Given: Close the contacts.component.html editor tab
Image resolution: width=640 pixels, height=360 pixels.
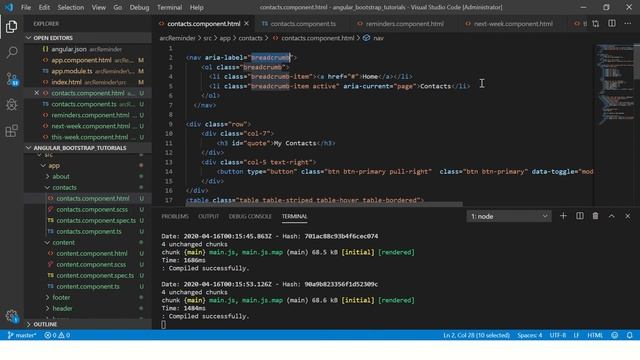Looking at the screenshot, I should click(x=247, y=24).
